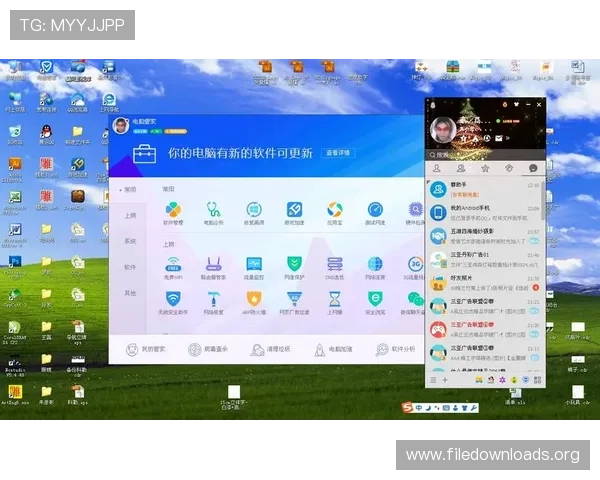Start the network speed test gauge tool

375,213
